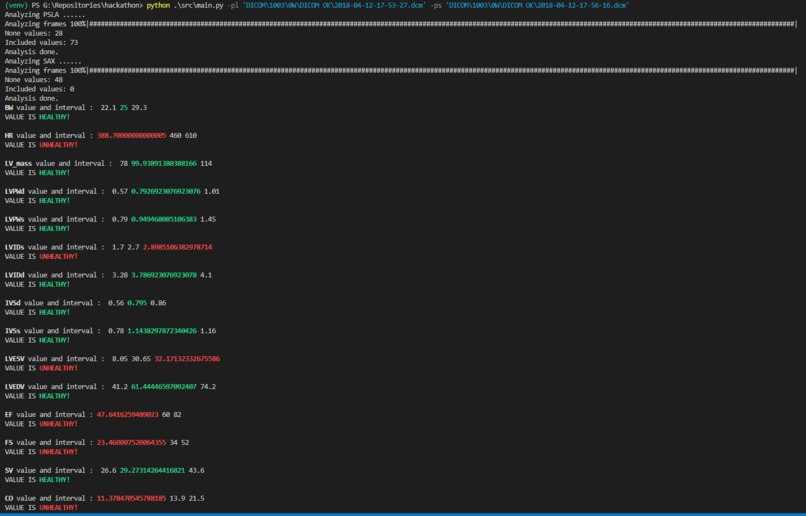Click the '0.86' bound in IVSd row
The width and height of the screenshot is (806, 516).
[158, 303]
